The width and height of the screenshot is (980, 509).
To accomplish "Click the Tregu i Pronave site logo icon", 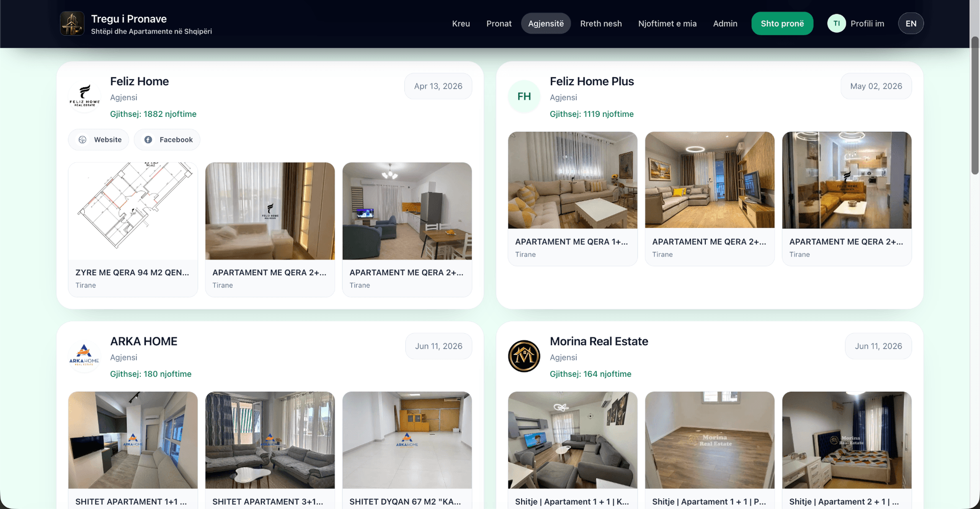I will pos(72,23).
